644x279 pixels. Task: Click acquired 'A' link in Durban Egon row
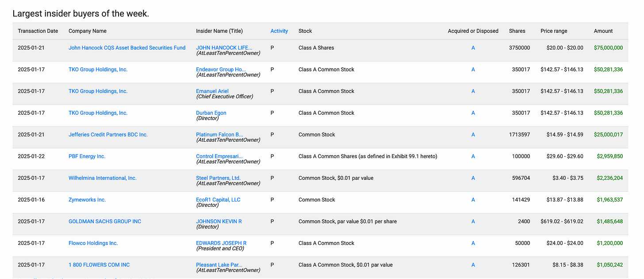coord(473,113)
